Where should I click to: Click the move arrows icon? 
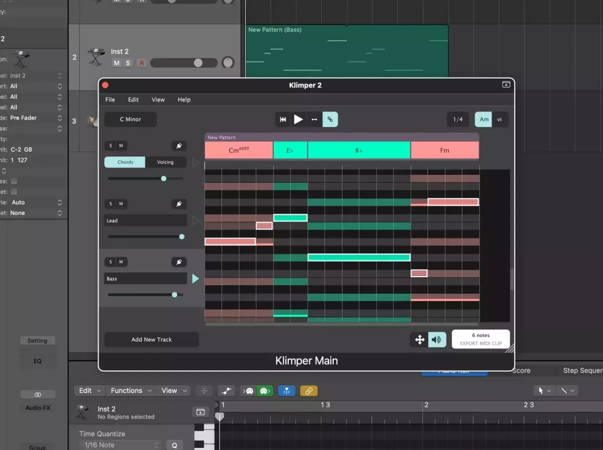420,340
